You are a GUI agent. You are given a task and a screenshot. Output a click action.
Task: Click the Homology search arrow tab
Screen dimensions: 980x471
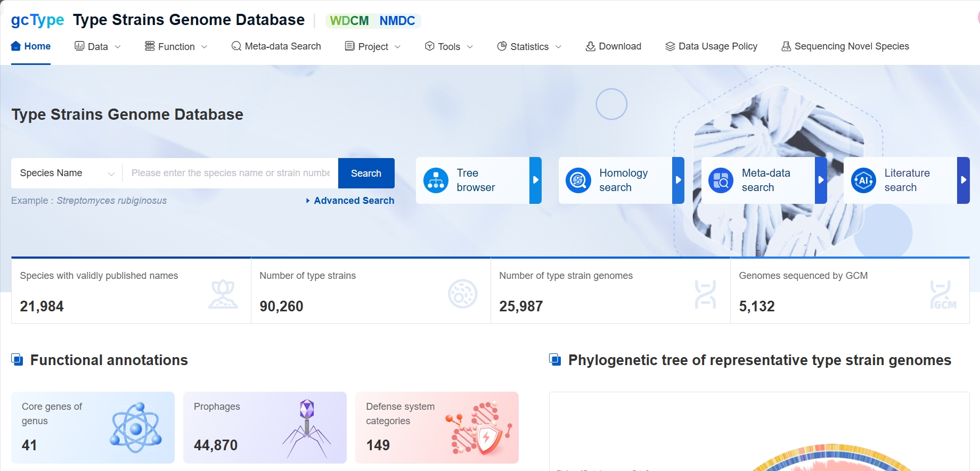click(x=679, y=180)
